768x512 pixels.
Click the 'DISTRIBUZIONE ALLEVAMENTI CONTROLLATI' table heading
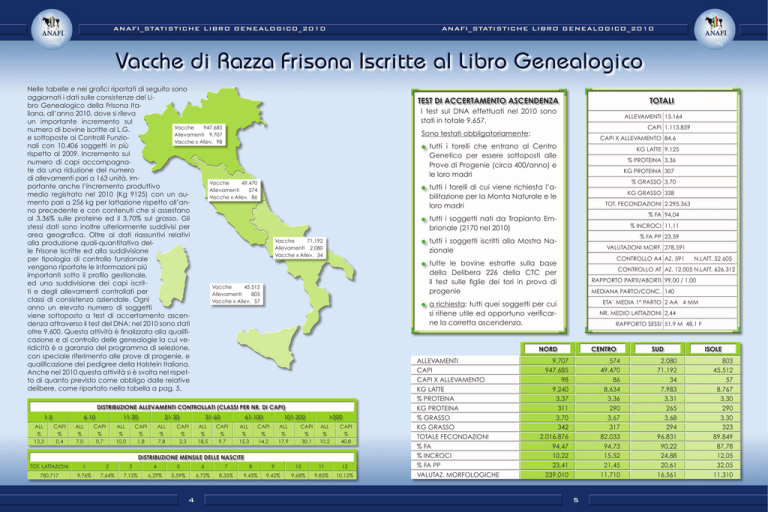tap(192, 407)
